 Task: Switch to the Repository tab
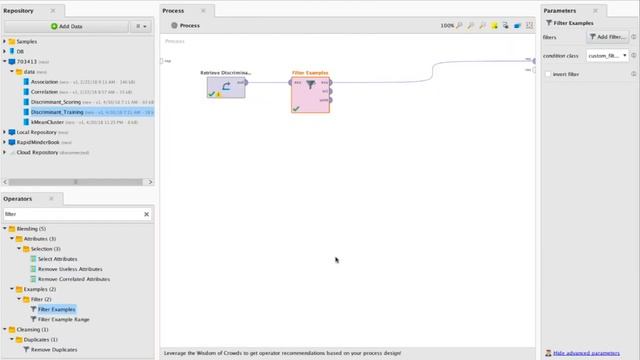[x=18, y=11]
